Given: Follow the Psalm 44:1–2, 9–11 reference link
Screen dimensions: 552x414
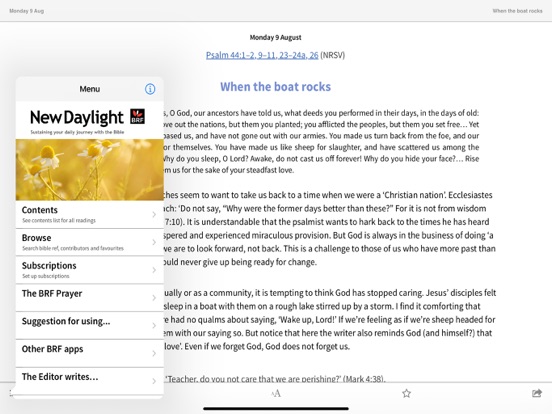Looking at the screenshot, I should (x=262, y=55).
